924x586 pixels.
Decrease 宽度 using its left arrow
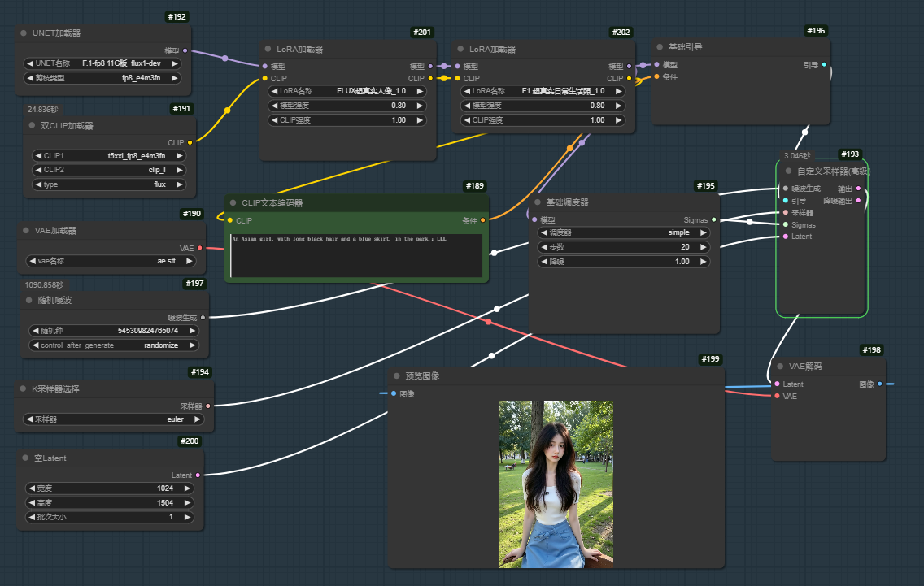click(31, 488)
